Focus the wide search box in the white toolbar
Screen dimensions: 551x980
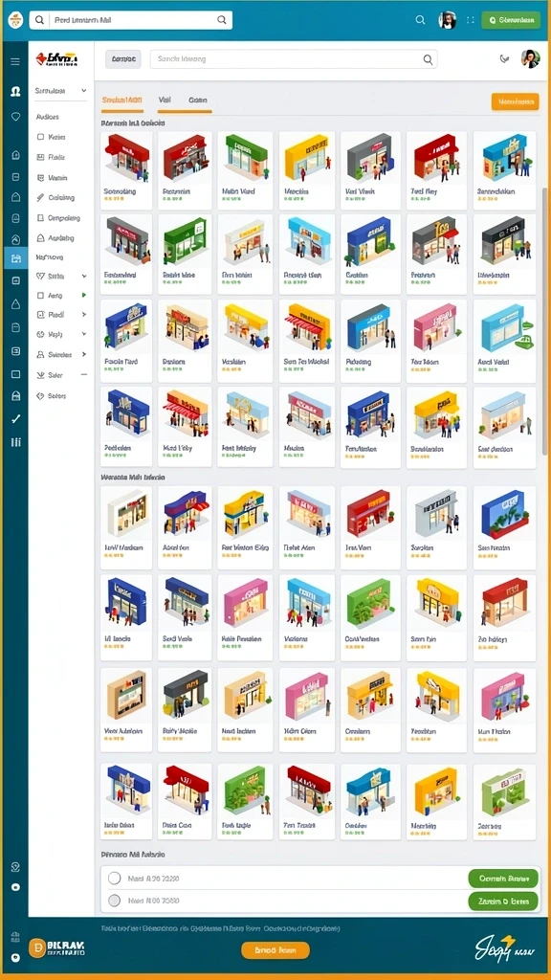click(x=294, y=59)
